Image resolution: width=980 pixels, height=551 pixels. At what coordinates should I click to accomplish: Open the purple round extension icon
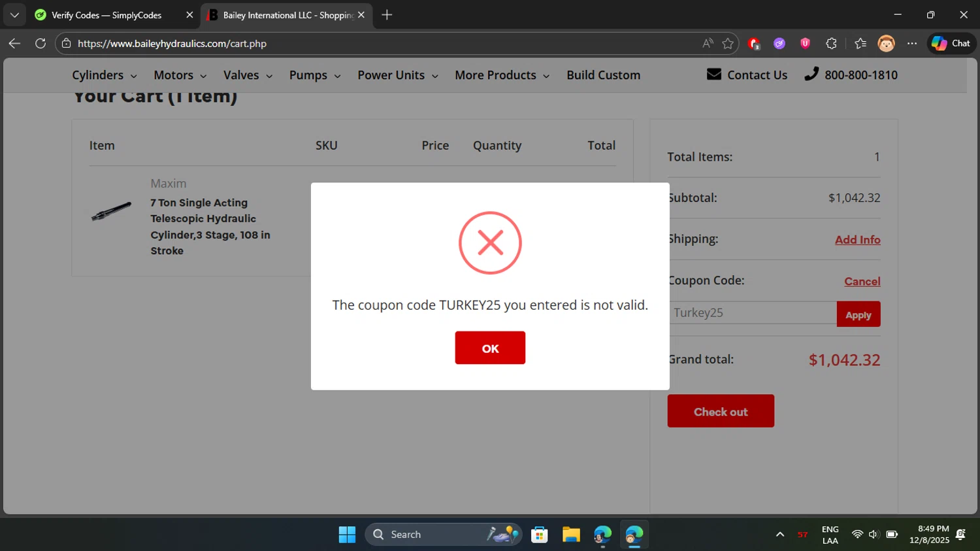779,43
